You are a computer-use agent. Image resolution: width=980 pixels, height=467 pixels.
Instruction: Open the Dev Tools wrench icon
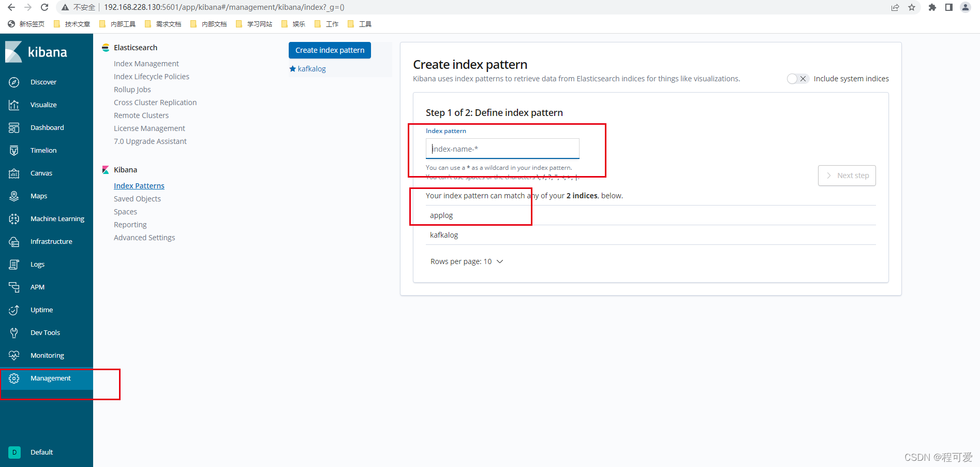click(14, 333)
